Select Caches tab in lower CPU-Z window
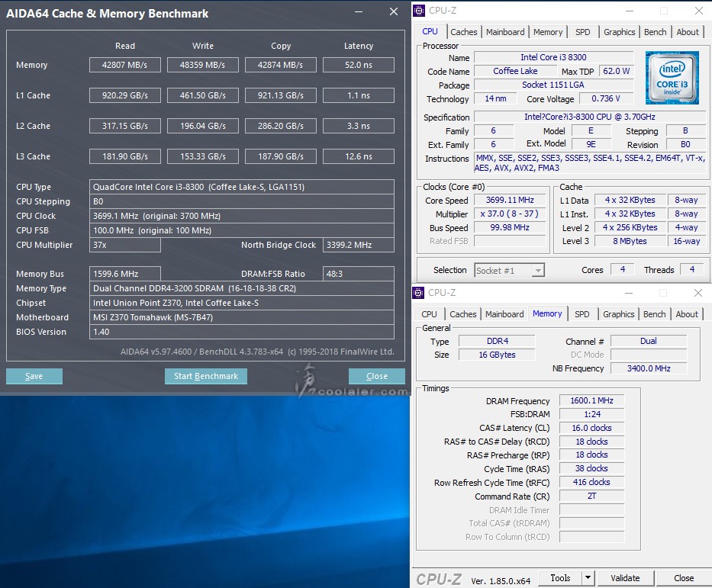This screenshot has height=588, width=712. pyautogui.click(x=462, y=314)
